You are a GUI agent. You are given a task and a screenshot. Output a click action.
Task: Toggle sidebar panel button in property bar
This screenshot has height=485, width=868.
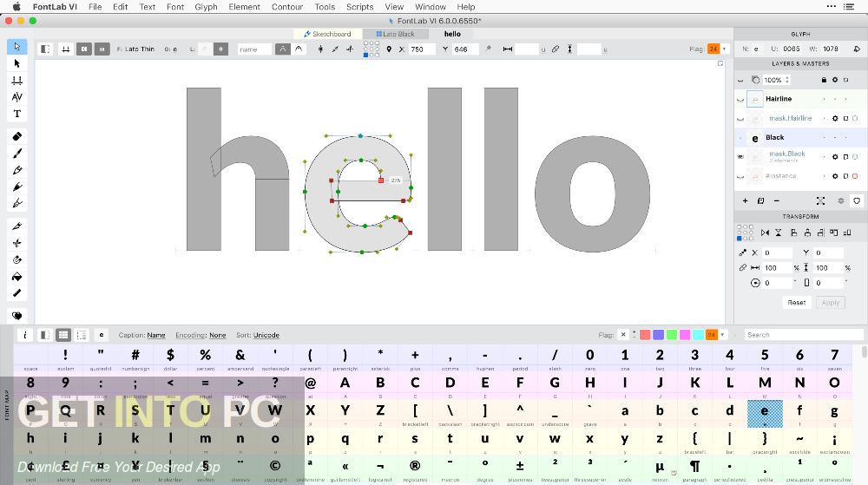pyautogui.click(x=45, y=49)
